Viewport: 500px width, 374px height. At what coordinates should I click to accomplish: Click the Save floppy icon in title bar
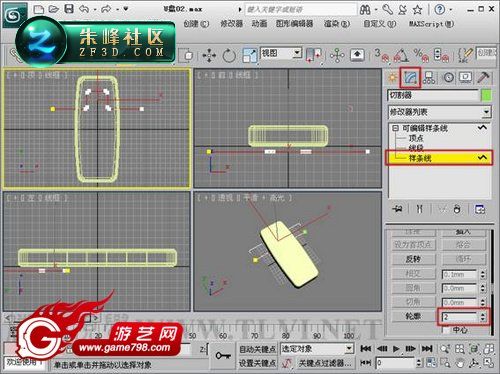click(69, 9)
